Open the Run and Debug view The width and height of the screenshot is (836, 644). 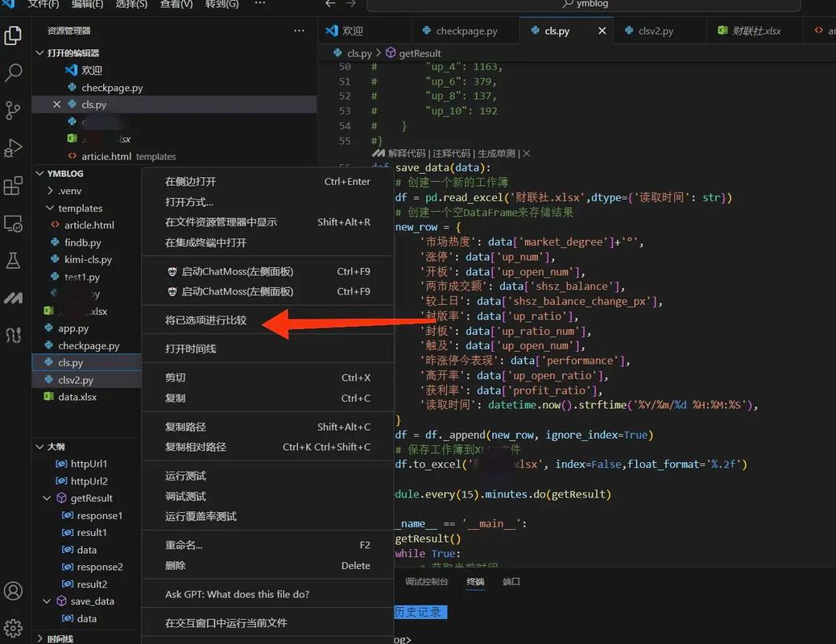[x=13, y=147]
